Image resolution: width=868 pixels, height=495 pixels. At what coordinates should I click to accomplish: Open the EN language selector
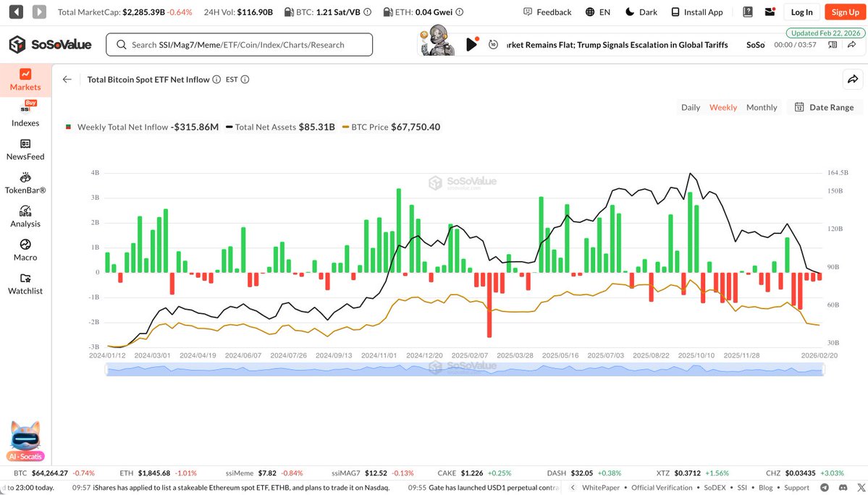point(598,12)
